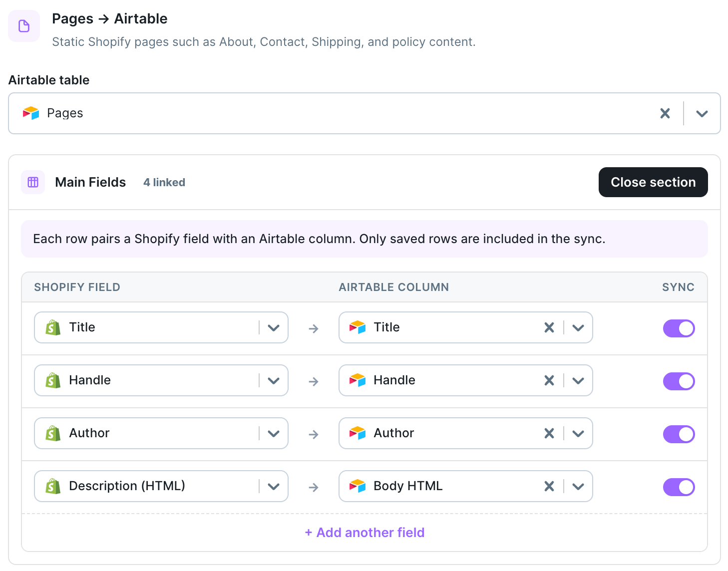Click the arrow icon in the Handle row
Viewport: 728px width, 571px height.
pyautogui.click(x=314, y=381)
